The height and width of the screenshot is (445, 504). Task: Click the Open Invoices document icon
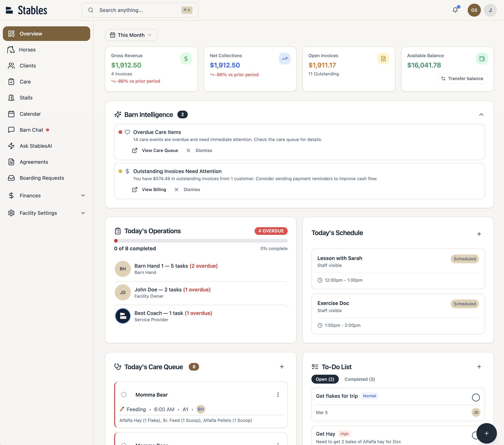pos(383,59)
